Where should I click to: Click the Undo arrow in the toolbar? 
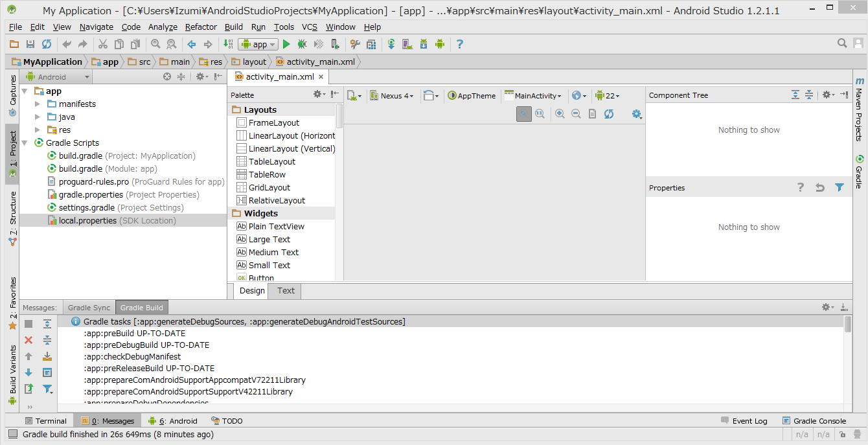67,44
